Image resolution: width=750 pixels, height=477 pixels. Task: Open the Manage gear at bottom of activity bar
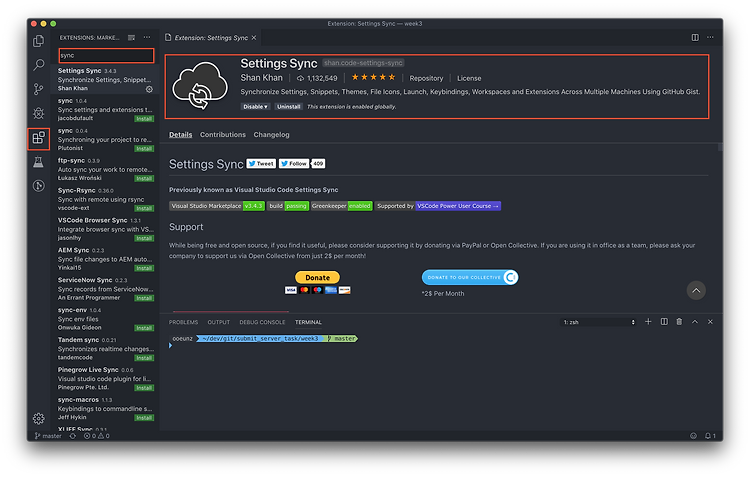[x=39, y=419]
